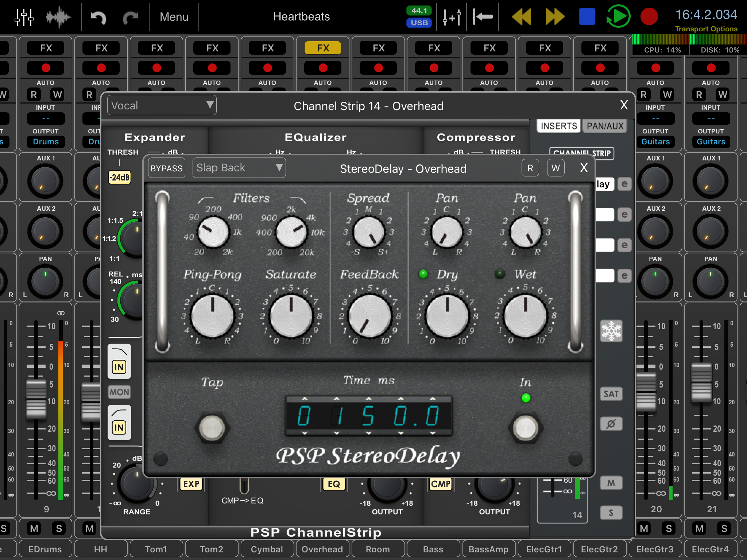747x560 pixels.
Task: Toggle the CMP compressor section
Action: point(441,484)
